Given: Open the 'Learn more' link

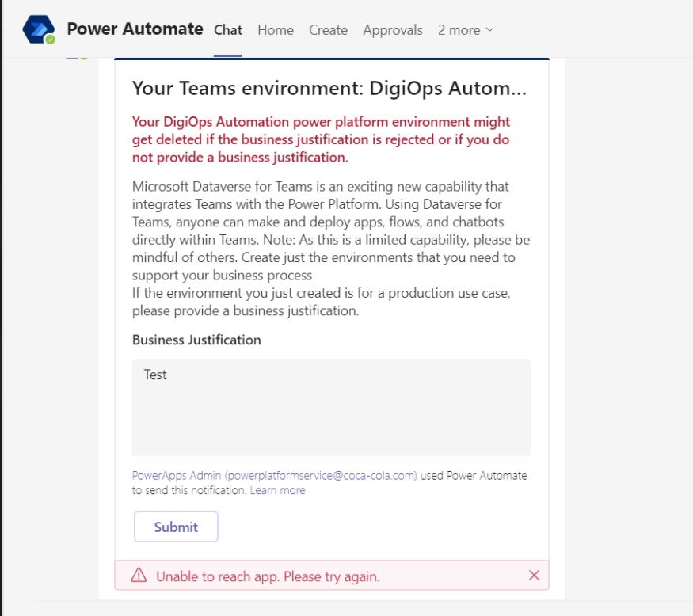Looking at the screenshot, I should point(278,490).
